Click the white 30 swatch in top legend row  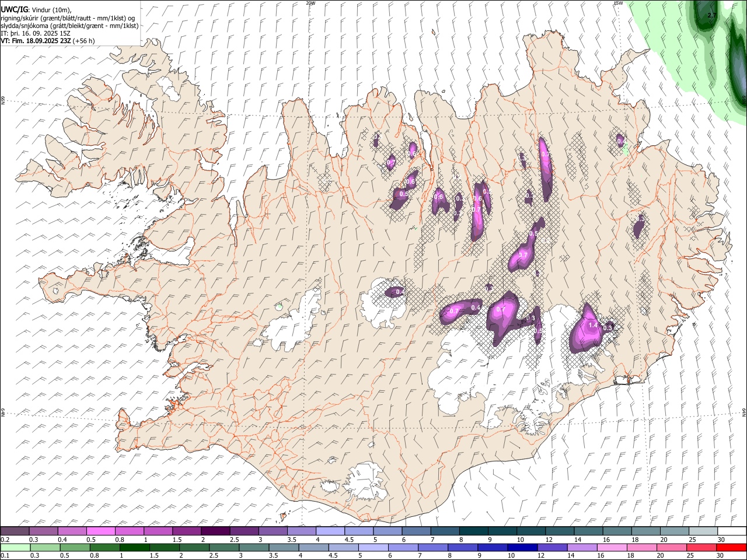point(732,531)
